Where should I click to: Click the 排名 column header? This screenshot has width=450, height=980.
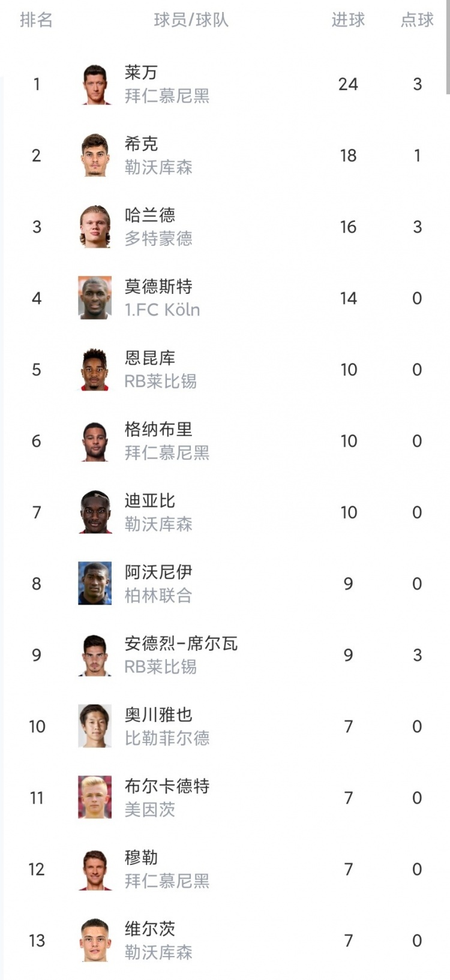pos(37,20)
